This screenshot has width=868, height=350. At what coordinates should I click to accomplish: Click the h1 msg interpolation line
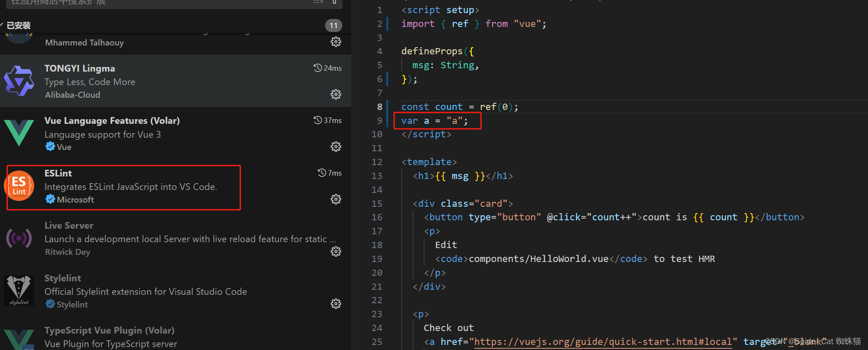pyautogui.click(x=463, y=176)
